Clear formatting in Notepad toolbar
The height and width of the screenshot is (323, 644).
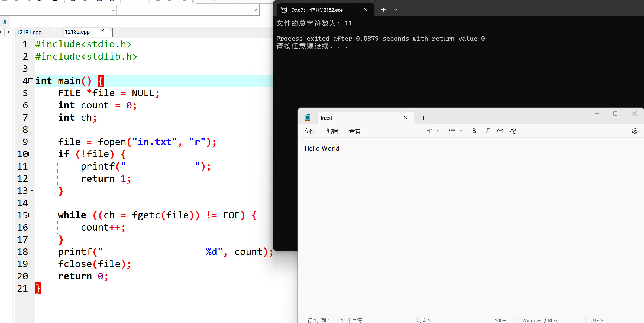pos(513,131)
